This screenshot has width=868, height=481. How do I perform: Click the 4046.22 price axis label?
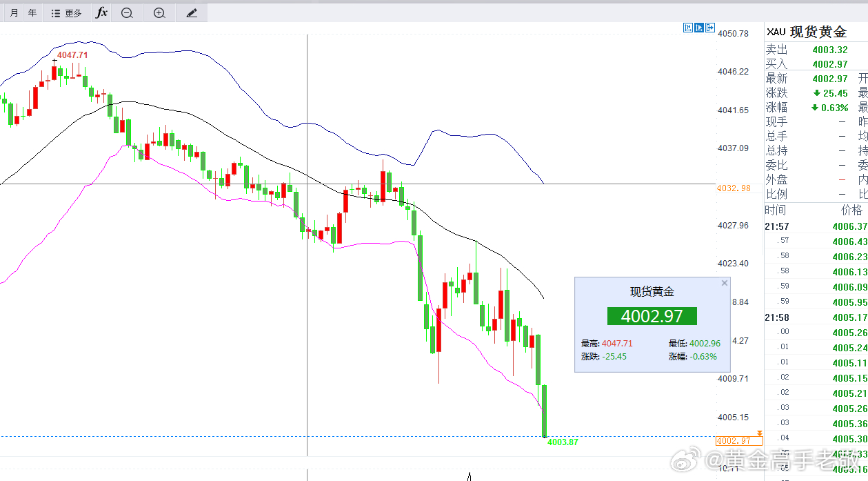tap(734, 72)
